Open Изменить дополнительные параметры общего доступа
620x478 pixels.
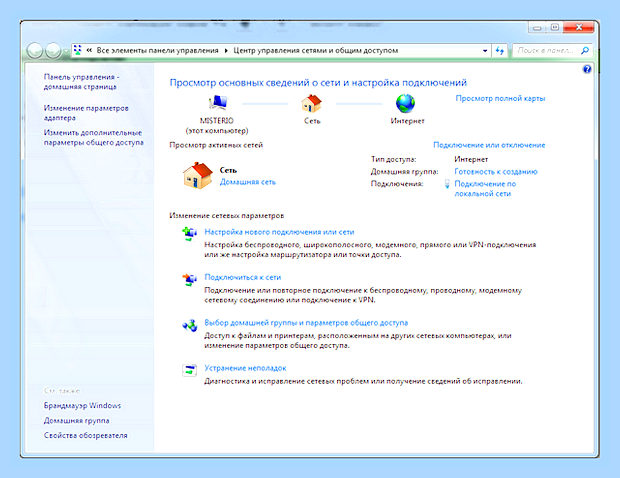[x=93, y=138]
